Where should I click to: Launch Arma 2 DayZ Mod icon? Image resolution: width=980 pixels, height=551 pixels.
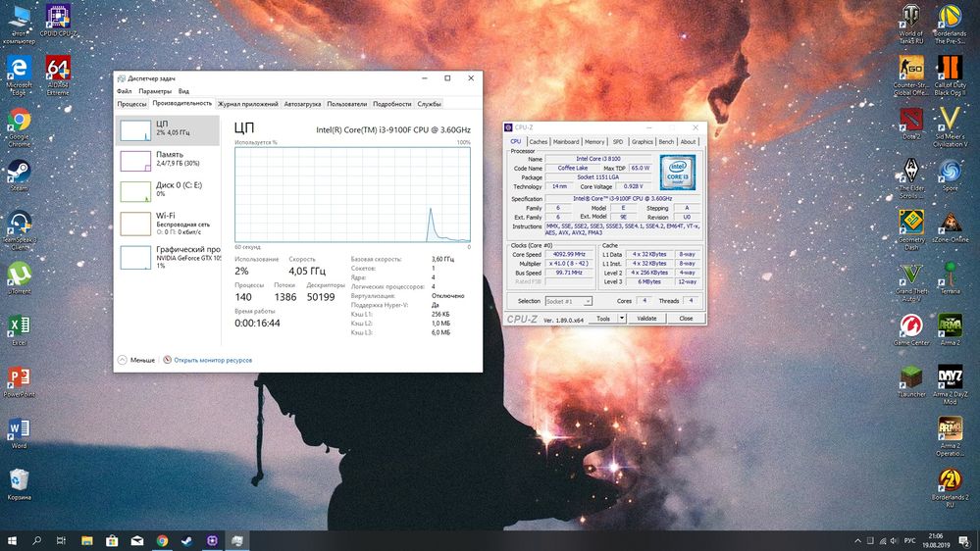coord(950,385)
